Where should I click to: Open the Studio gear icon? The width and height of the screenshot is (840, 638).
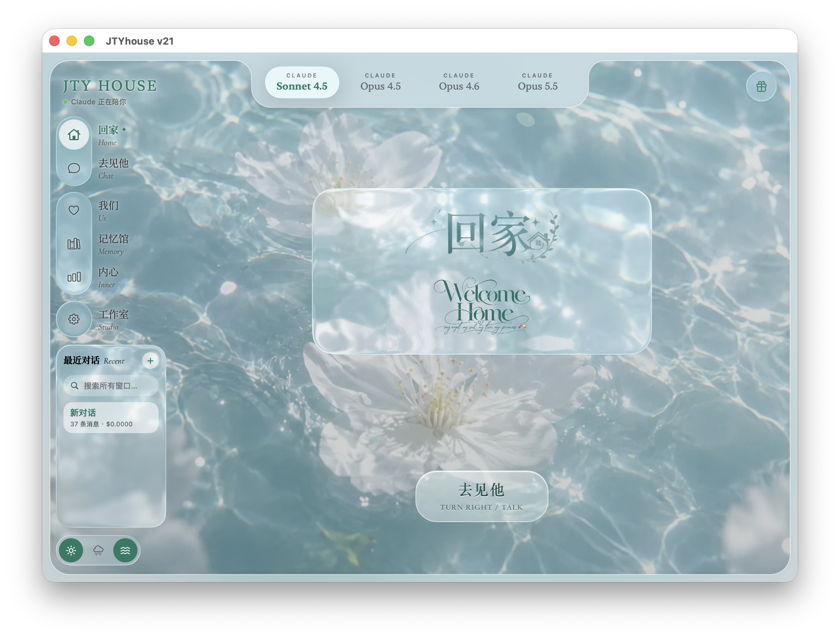click(x=74, y=319)
